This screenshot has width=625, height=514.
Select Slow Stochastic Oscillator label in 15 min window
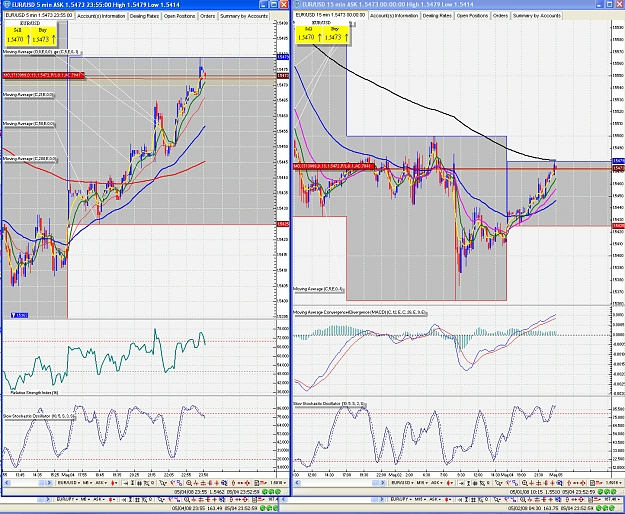click(x=329, y=404)
